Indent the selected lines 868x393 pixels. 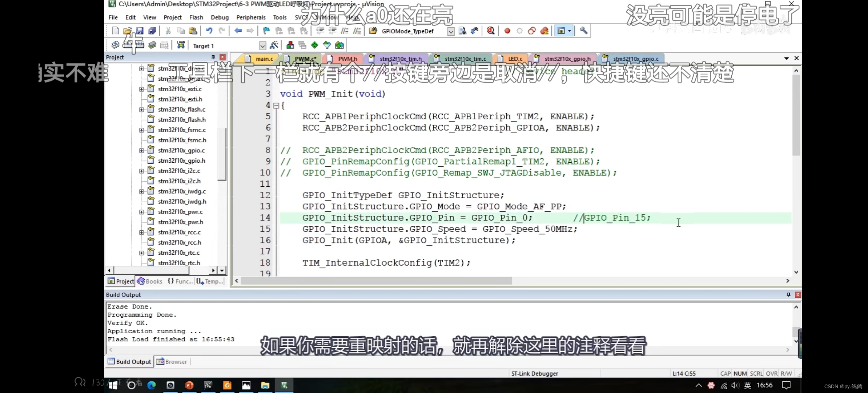coord(320,31)
